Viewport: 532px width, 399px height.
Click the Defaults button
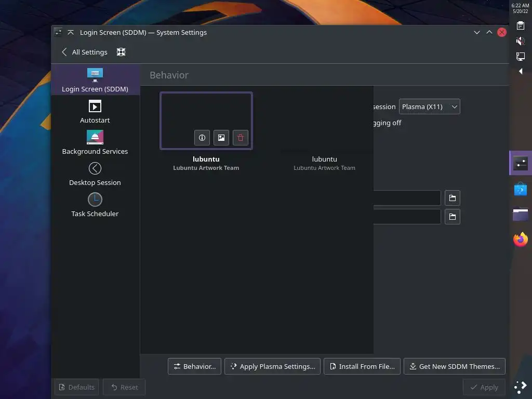tap(77, 387)
